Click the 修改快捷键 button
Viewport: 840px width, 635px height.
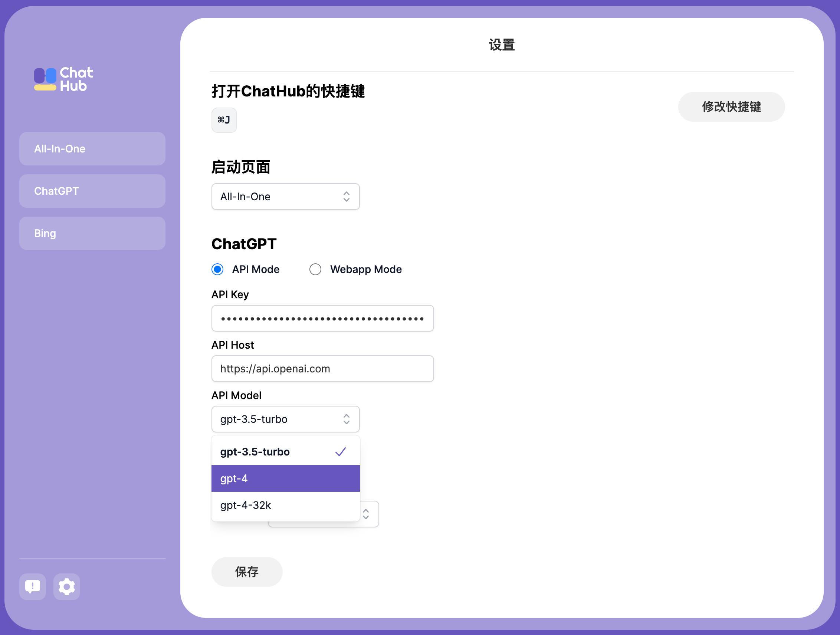click(731, 107)
